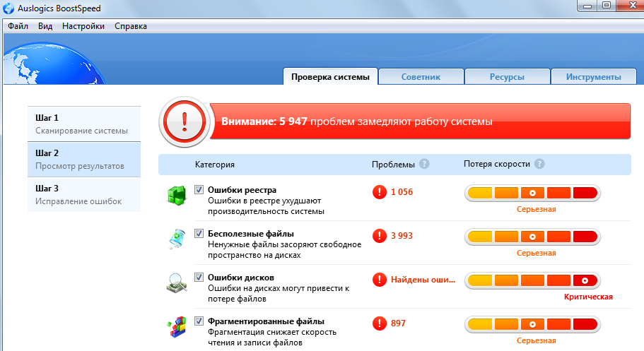Switch to the Инструменты tab

click(594, 77)
